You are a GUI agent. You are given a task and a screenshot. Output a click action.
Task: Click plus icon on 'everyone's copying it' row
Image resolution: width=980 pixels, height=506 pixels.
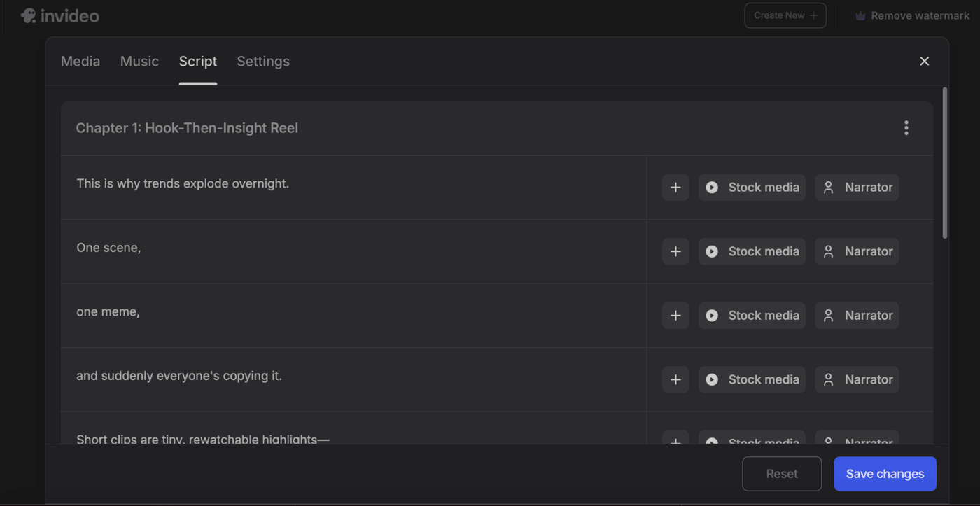coord(675,380)
